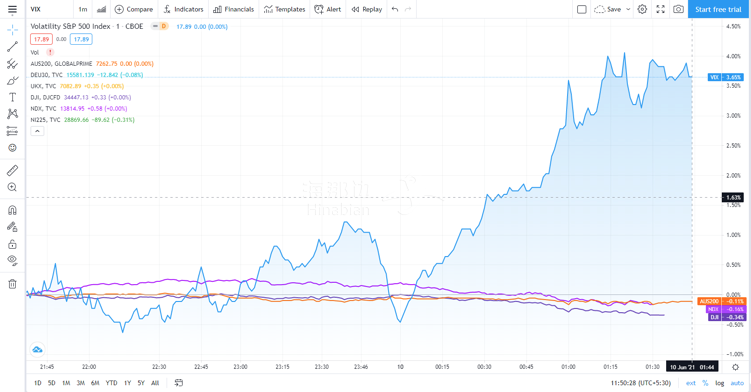Open the patterns tool group
The image size is (751, 392).
pyautogui.click(x=12, y=114)
